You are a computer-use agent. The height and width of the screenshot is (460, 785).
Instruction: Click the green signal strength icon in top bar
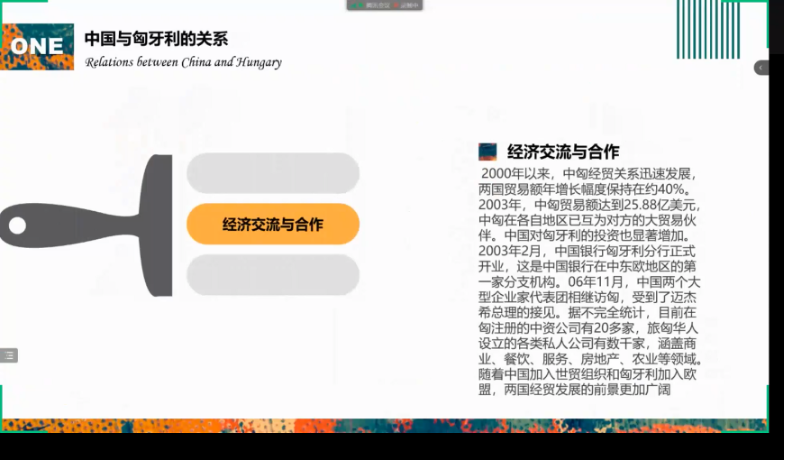click(x=355, y=5)
